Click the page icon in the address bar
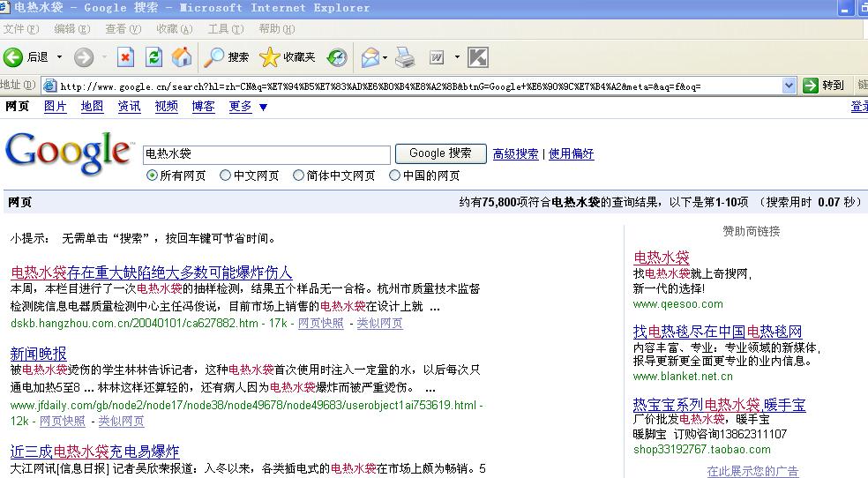This screenshot has width=868, height=478. click(49, 86)
